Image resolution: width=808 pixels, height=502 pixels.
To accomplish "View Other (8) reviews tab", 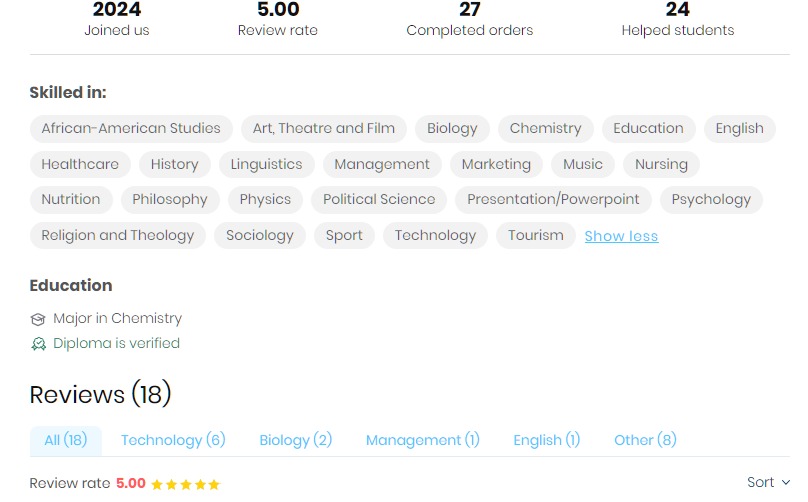I will 645,440.
